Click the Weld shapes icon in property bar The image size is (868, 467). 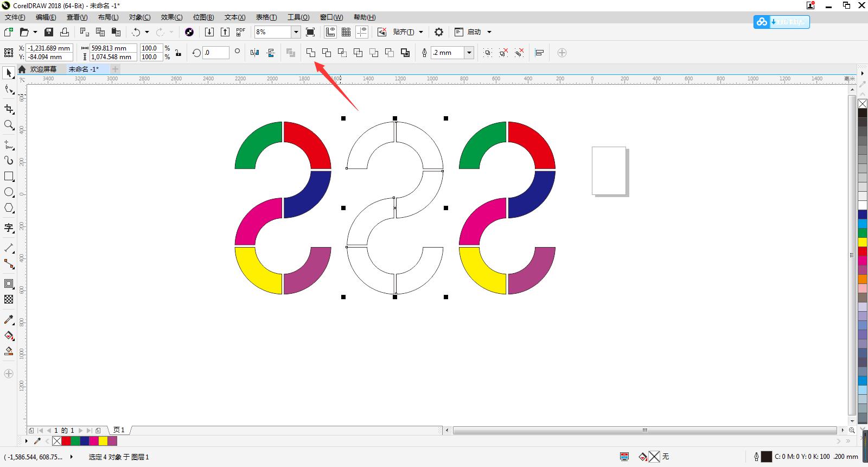point(311,53)
